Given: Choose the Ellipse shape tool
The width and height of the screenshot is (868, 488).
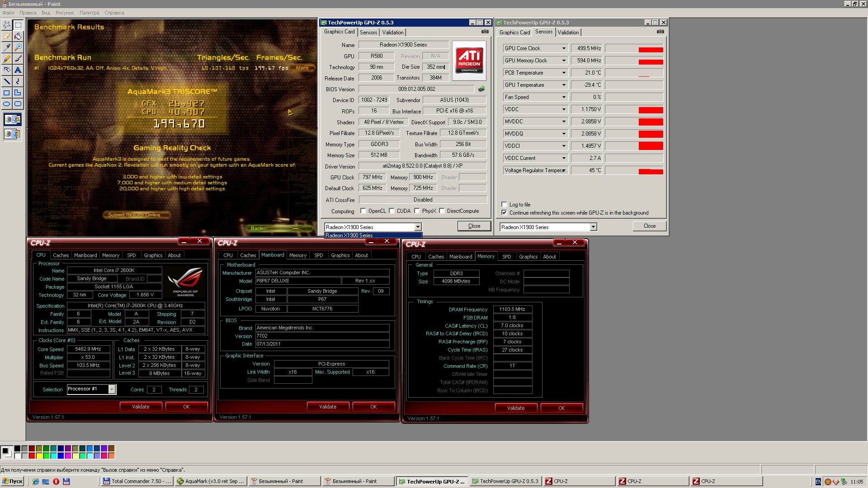Looking at the screenshot, I should 7,103.
